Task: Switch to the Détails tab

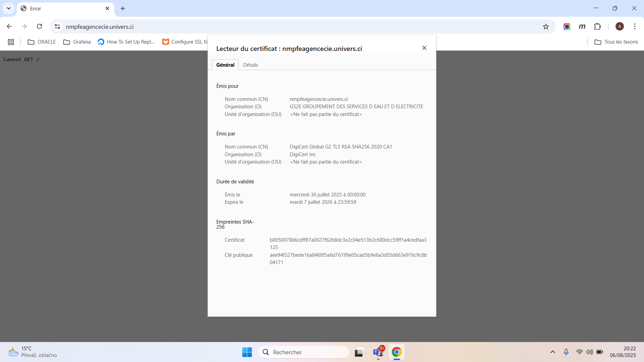Action: [x=250, y=65]
